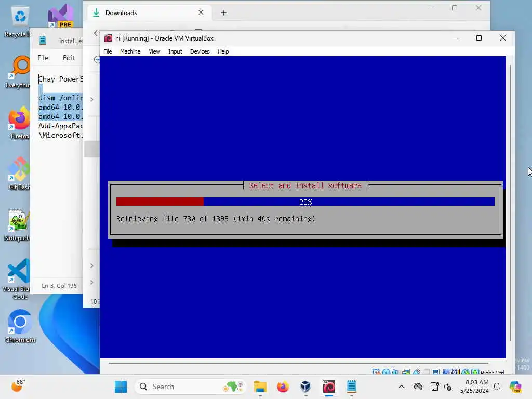Screen dimensions: 532x399
Task: Expand the bottom navigation chevron in File Explorer
Action: [91, 282]
